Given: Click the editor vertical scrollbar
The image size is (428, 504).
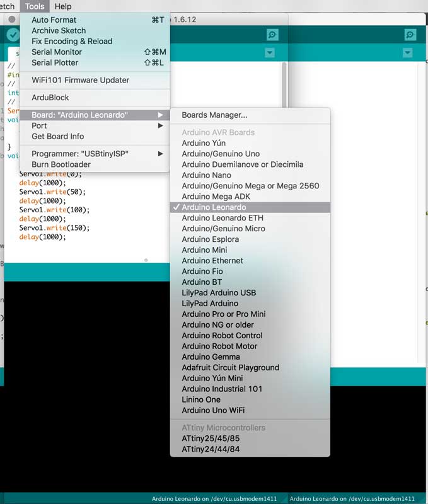Looking at the screenshot, I should pos(284,85).
